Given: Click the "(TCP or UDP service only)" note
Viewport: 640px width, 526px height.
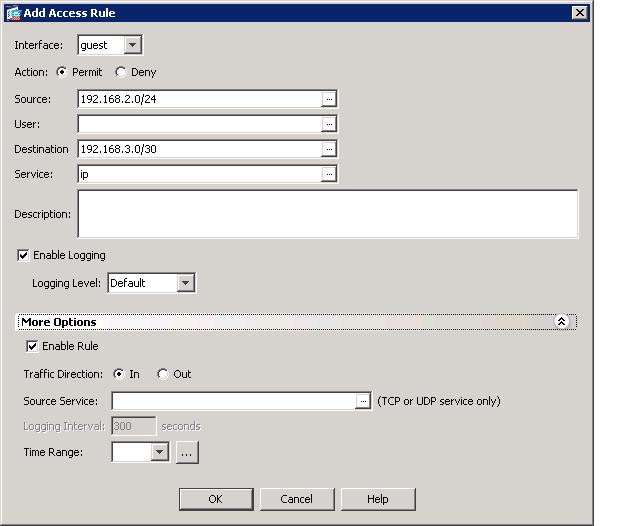Looking at the screenshot, I should tap(439, 401).
